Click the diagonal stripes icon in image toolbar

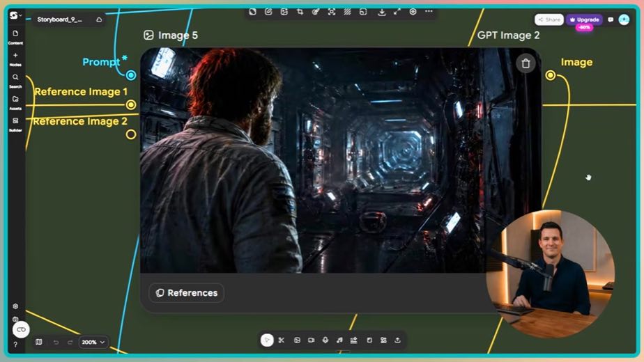(348, 12)
